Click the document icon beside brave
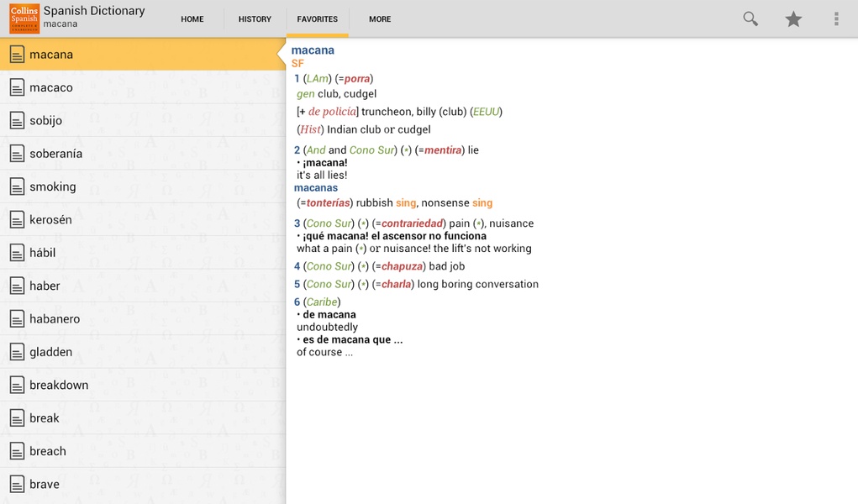 click(x=17, y=485)
